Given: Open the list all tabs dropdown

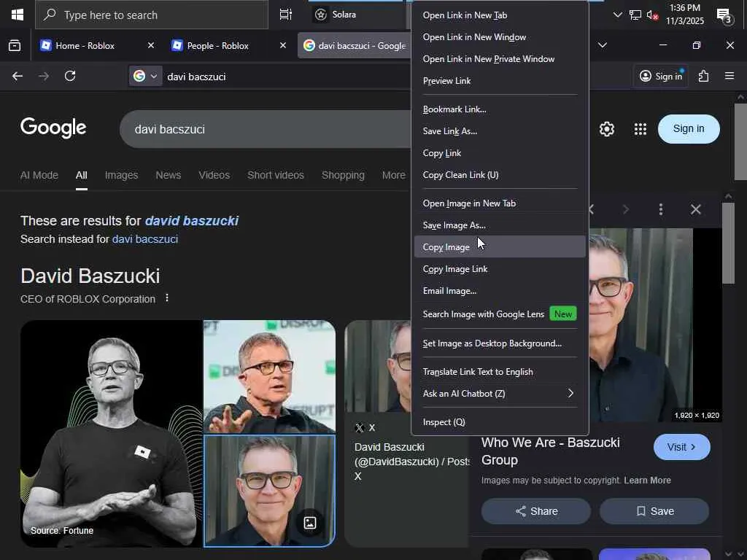Looking at the screenshot, I should [x=602, y=45].
